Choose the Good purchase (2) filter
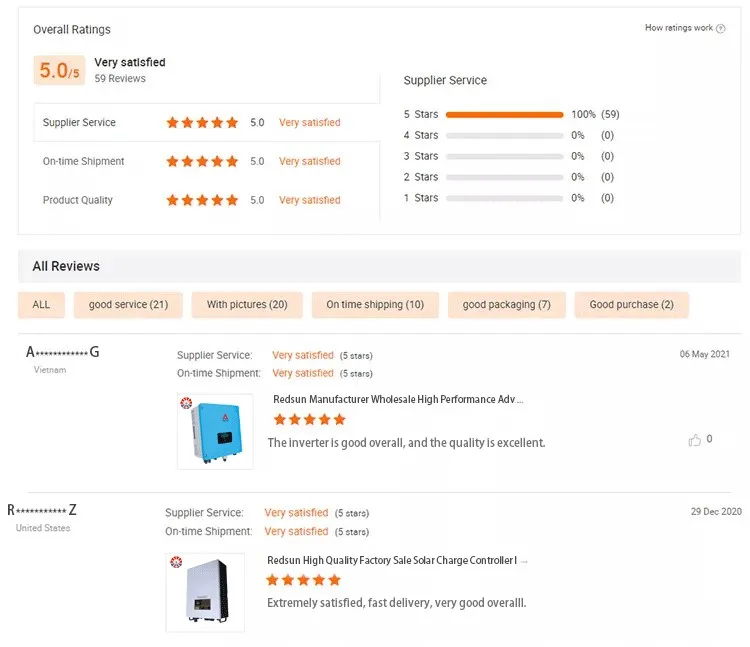The image size is (750, 647). click(x=631, y=305)
